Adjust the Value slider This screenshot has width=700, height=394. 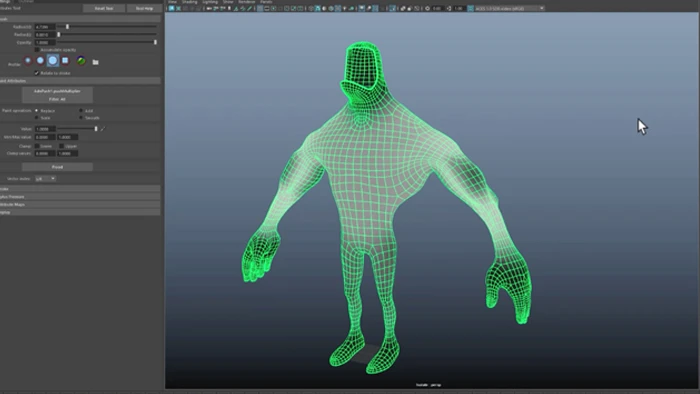pos(78,129)
